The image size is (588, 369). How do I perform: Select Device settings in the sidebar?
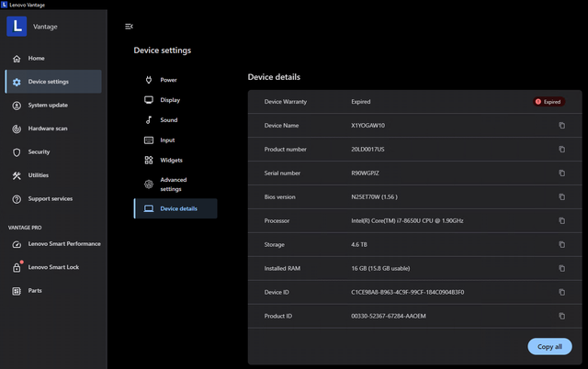[x=53, y=82]
